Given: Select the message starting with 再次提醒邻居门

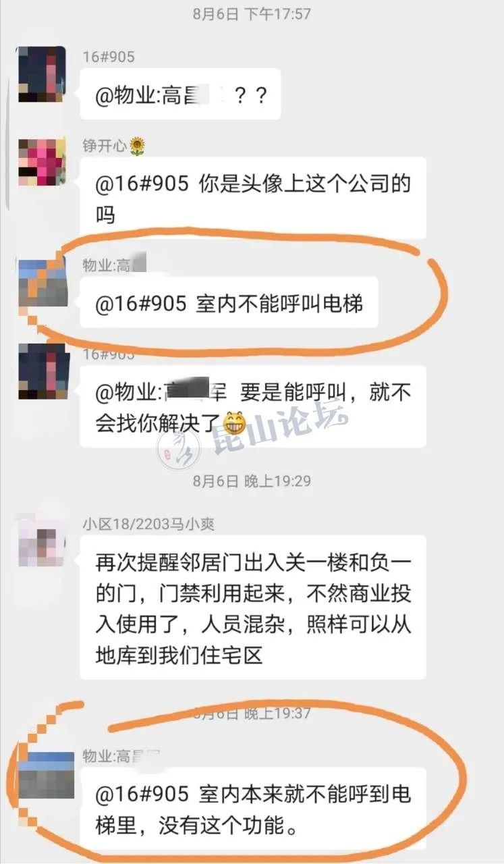Looking at the screenshot, I should click(x=253, y=607).
